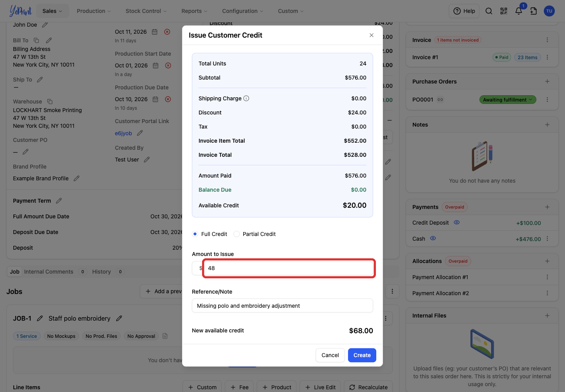Edit the Example Brand Profile pencil
Screen dimensions: 565x392
click(x=77, y=178)
